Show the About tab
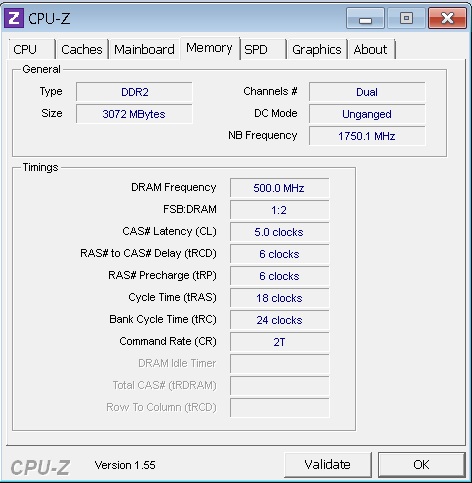 coord(371,49)
